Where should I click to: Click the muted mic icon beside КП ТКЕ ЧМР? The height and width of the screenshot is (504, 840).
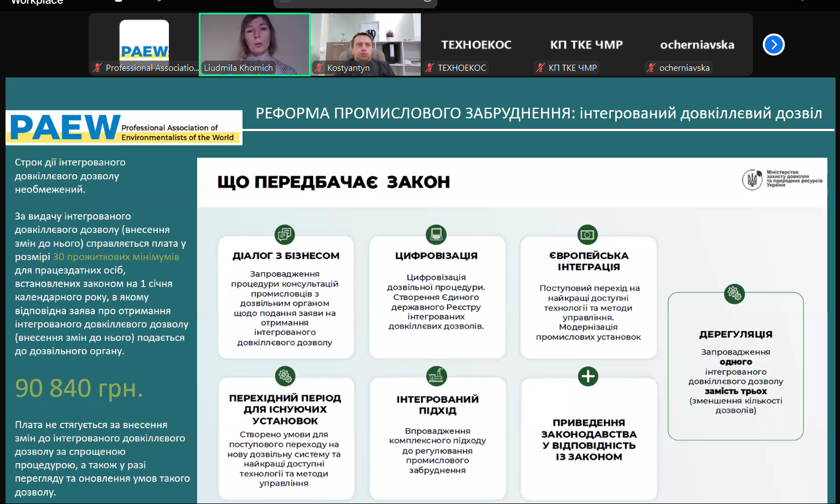[540, 68]
